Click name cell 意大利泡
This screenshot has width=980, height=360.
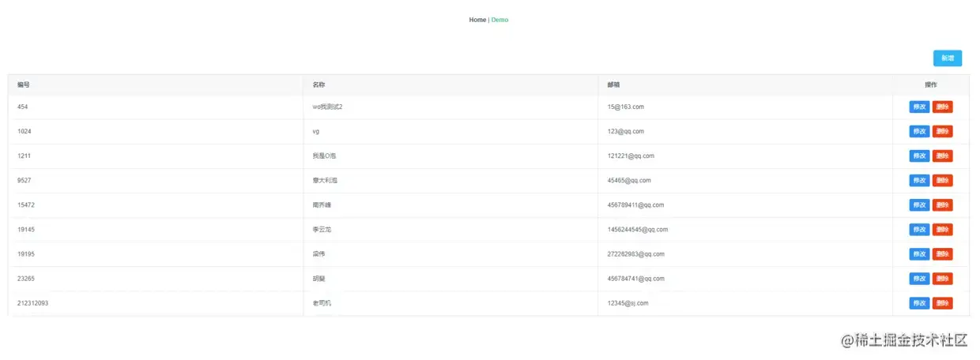[x=450, y=180]
